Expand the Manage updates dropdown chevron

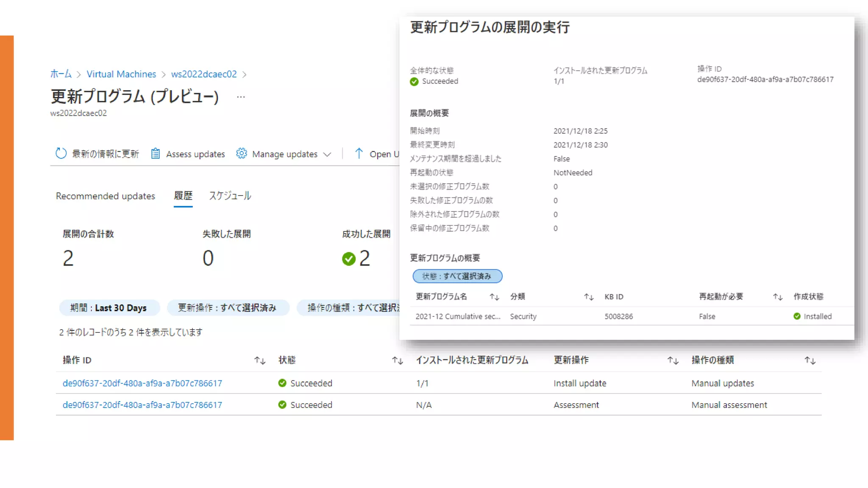(327, 155)
